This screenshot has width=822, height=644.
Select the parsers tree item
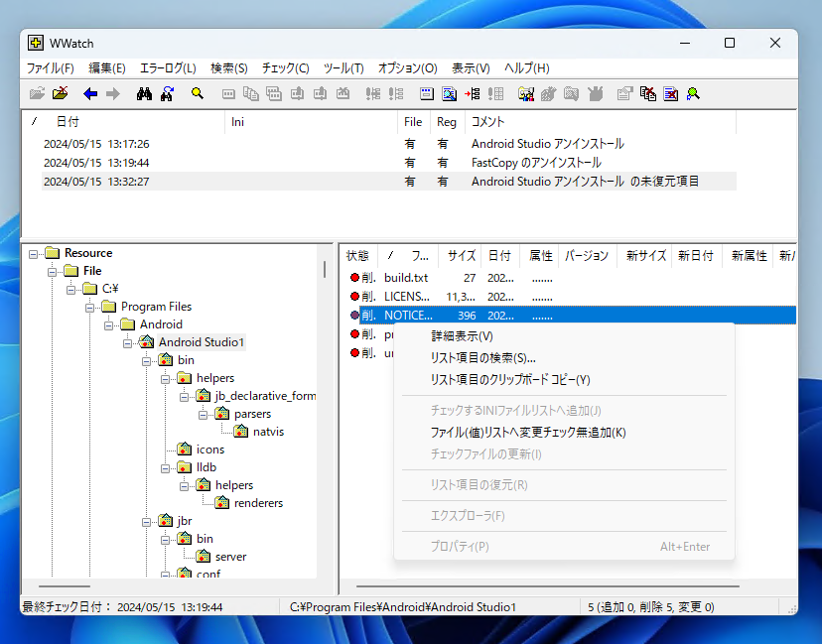[253, 414]
